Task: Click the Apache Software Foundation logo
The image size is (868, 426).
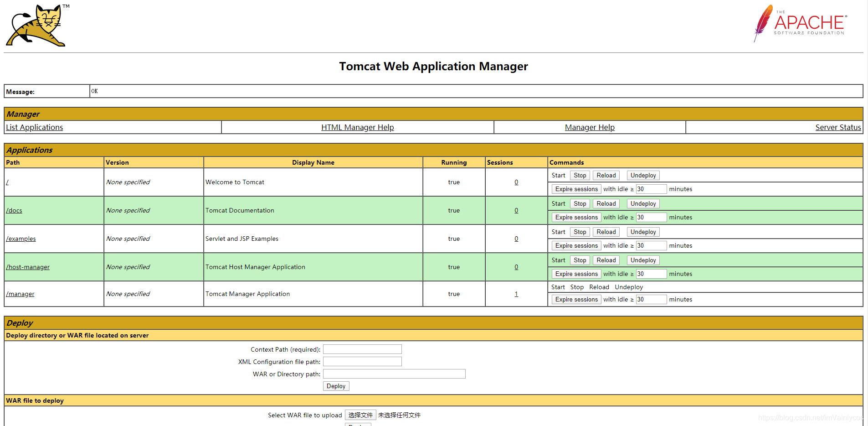Action: click(x=801, y=23)
